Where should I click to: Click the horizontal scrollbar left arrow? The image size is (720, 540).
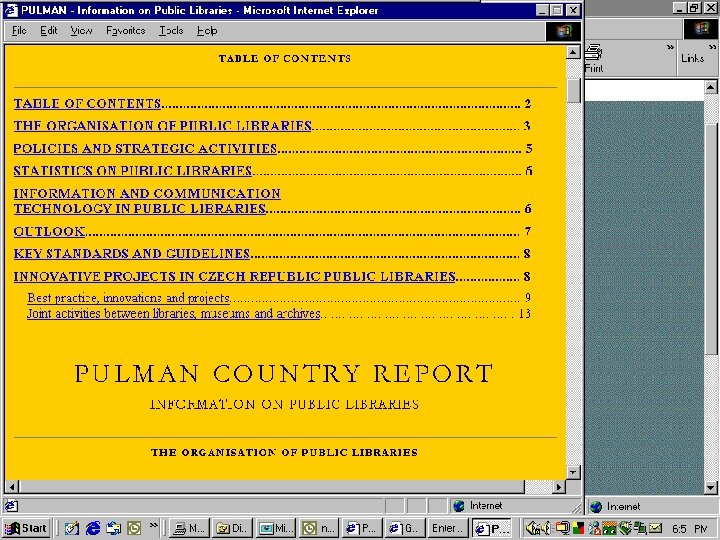(x=12, y=487)
